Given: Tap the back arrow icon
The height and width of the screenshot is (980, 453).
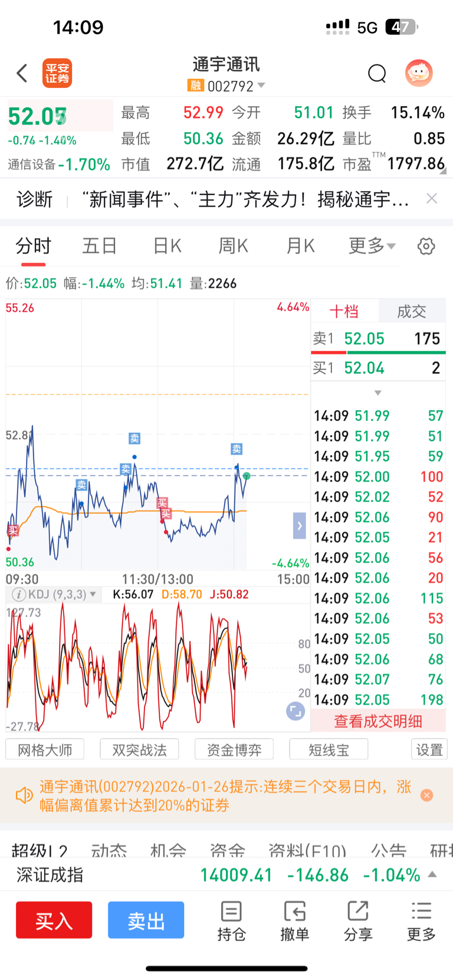Looking at the screenshot, I should [22, 73].
